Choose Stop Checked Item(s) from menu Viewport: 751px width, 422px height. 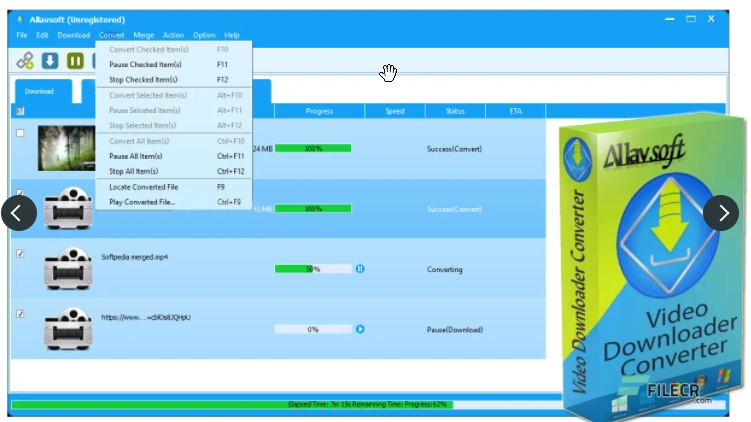174,80
